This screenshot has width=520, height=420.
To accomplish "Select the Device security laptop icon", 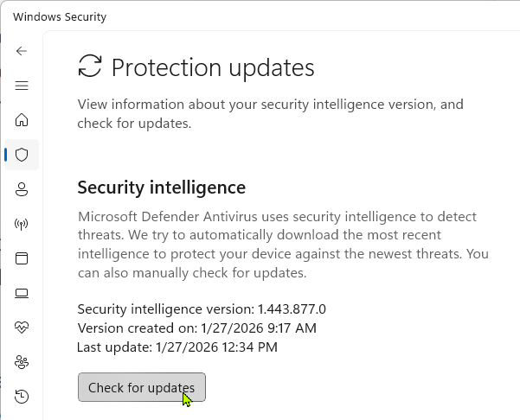I will (22, 293).
